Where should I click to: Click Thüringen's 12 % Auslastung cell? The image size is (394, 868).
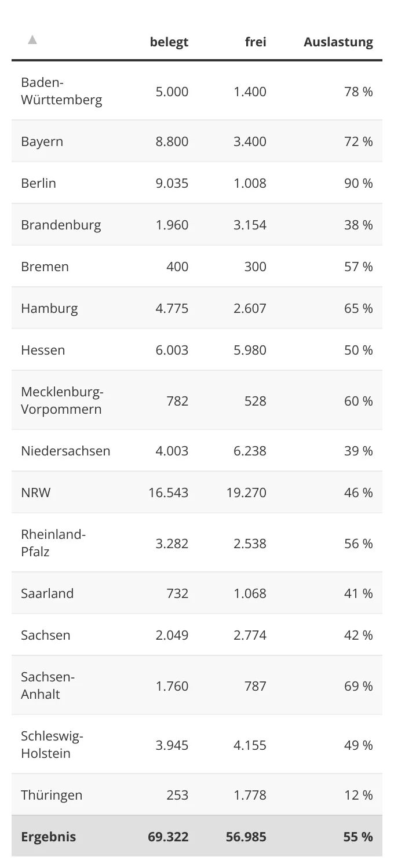coord(358,796)
